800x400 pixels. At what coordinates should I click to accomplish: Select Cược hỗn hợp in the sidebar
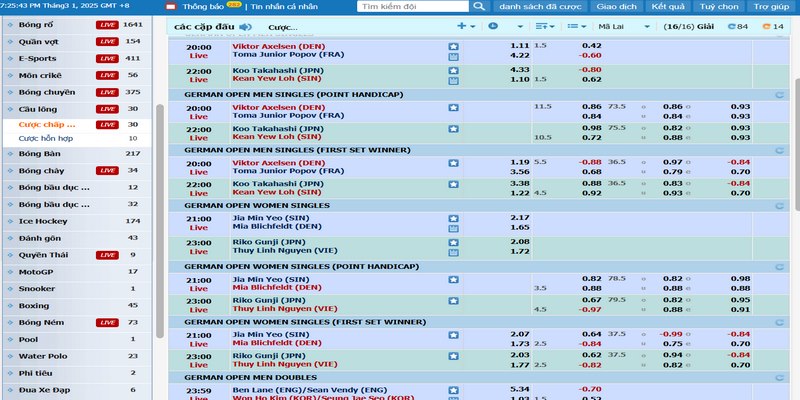46,138
